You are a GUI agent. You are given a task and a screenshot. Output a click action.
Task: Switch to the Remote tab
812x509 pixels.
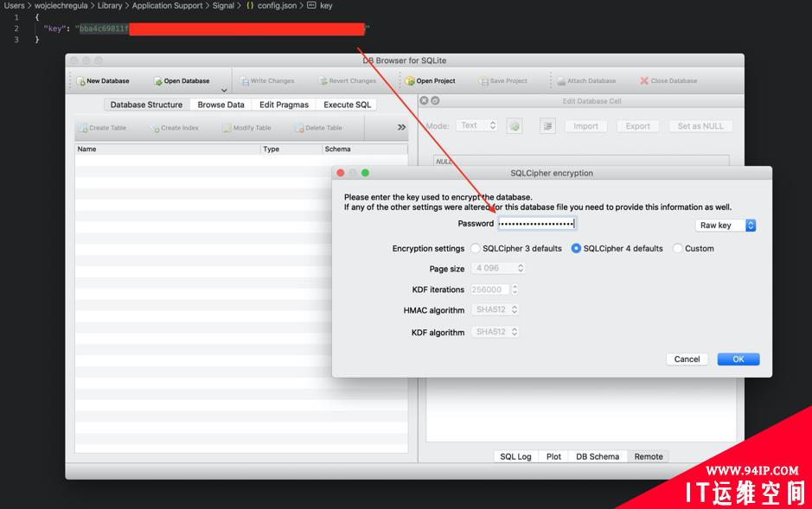(649, 457)
